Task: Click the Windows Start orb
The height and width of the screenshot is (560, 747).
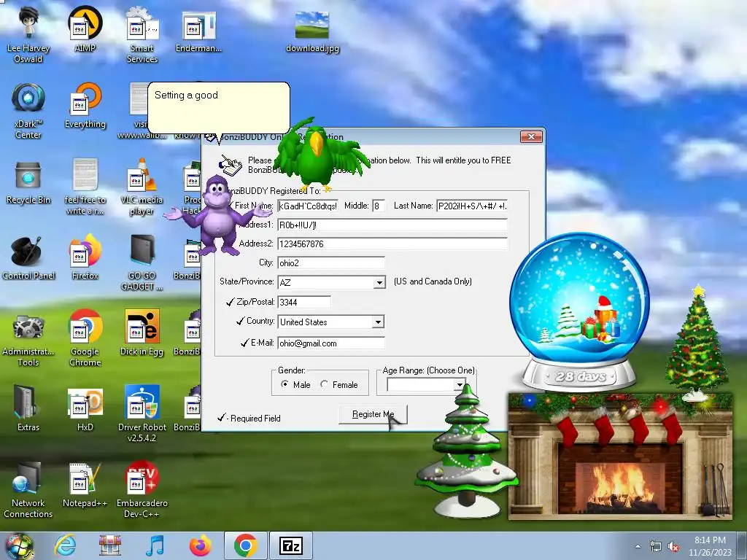Action: [20, 546]
